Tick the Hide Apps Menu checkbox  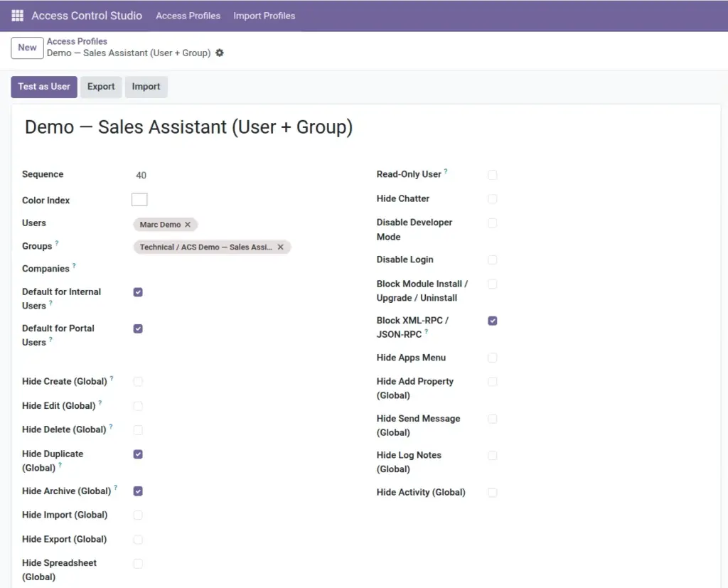tap(493, 358)
